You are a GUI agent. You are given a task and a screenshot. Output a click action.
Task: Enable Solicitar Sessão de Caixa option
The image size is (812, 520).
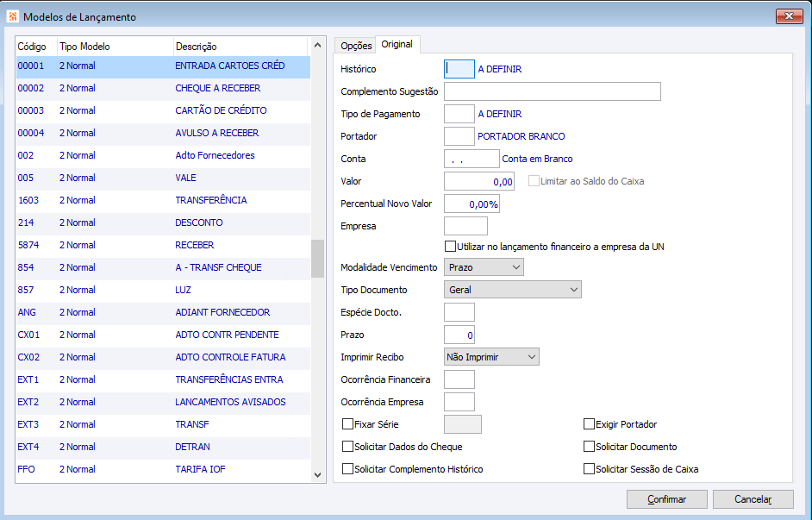[590, 469]
